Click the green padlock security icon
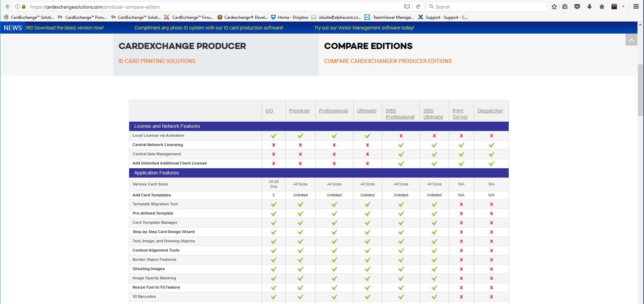The width and height of the screenshot is (644, 304). point(24,7)
